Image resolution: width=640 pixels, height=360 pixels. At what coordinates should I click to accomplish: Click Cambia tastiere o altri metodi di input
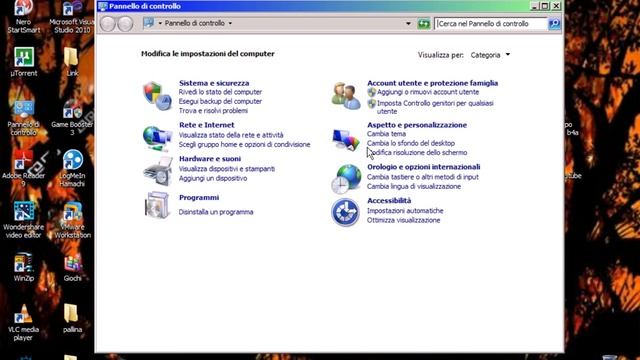pyautogui.click(x=422, y=177)
